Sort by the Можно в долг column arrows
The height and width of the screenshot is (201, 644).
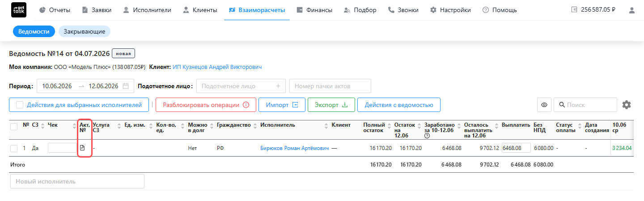(212, 125)
